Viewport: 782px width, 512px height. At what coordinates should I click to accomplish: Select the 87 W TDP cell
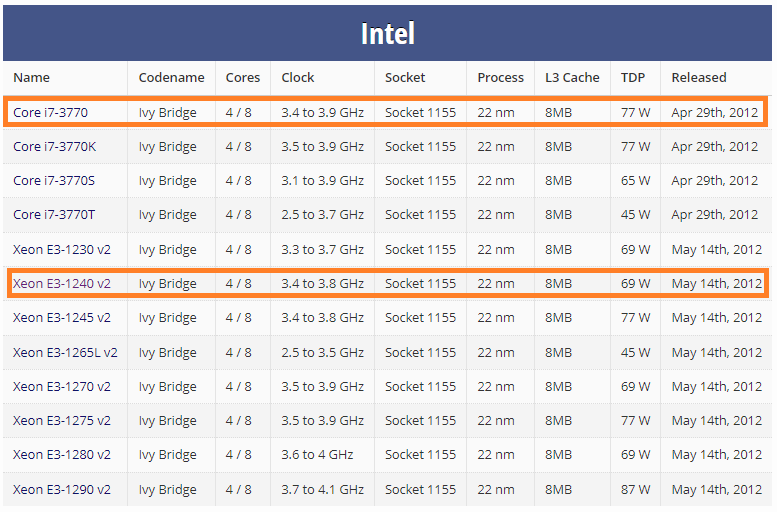[635, 490]
